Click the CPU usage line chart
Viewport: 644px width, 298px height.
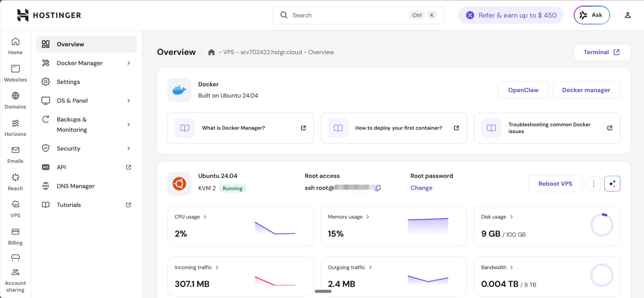275,228
